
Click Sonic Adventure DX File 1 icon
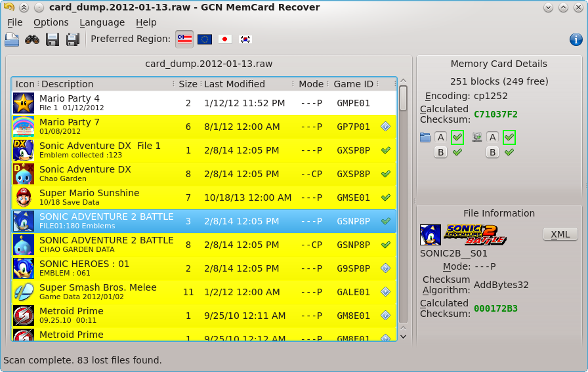(x=24, y=150)
